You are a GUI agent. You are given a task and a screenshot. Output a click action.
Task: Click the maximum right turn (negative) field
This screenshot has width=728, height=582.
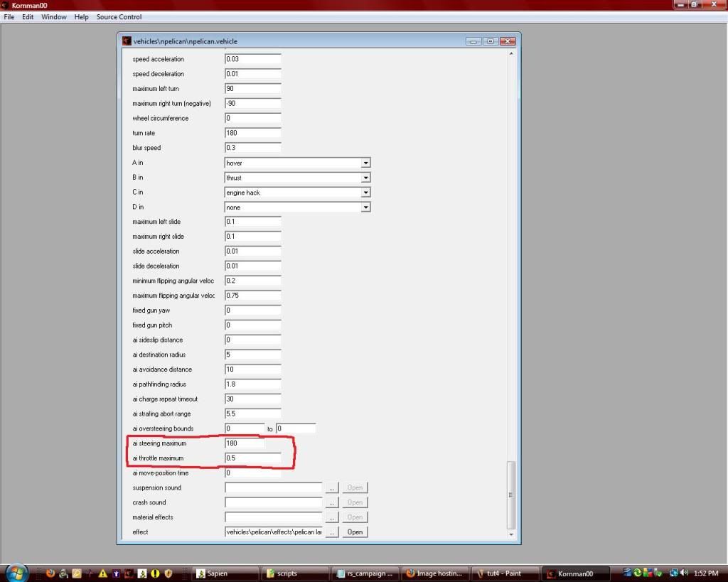pyautogui.click(x=253, y=104)
